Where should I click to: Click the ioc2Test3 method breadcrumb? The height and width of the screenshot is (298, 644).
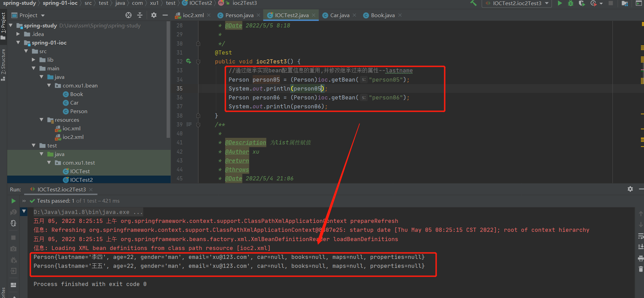pyautogui.click(x=245, y=3)
